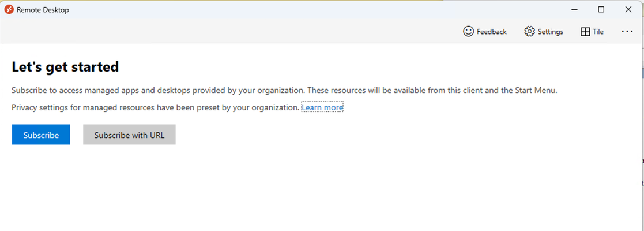Switch view using the Tile grid icon
This screenshot has width=644, height=231.
coord(585,32)
